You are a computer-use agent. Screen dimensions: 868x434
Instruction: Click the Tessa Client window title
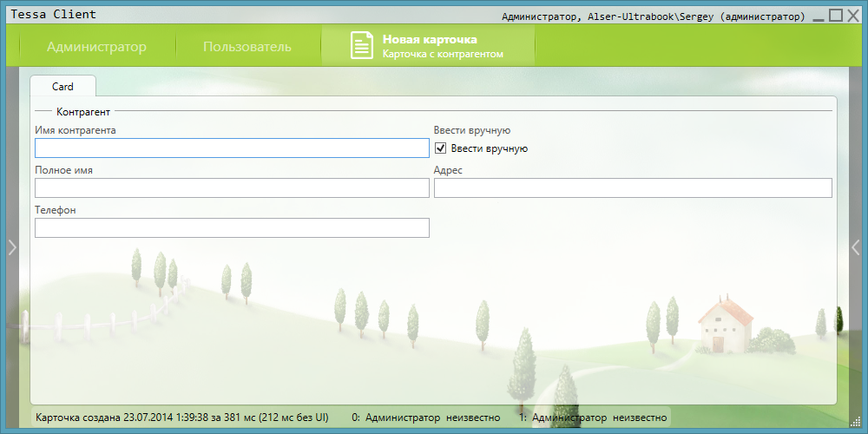(53, 15)
